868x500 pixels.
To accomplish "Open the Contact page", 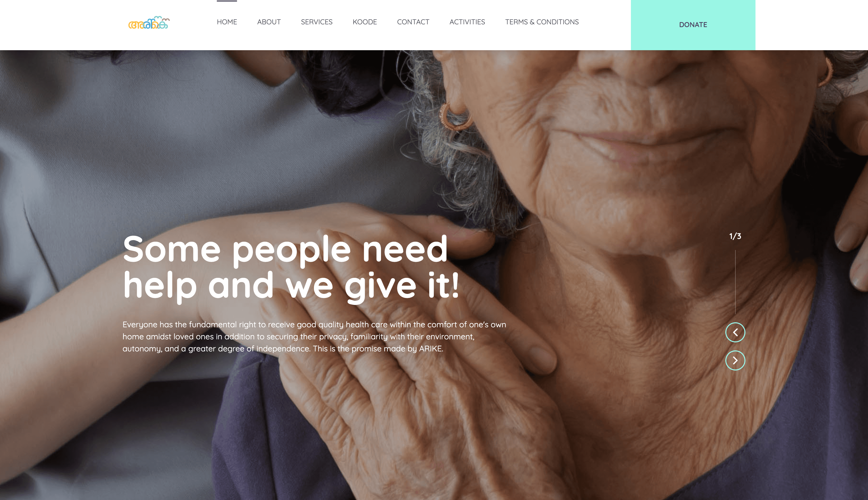I will click(413, 22).
